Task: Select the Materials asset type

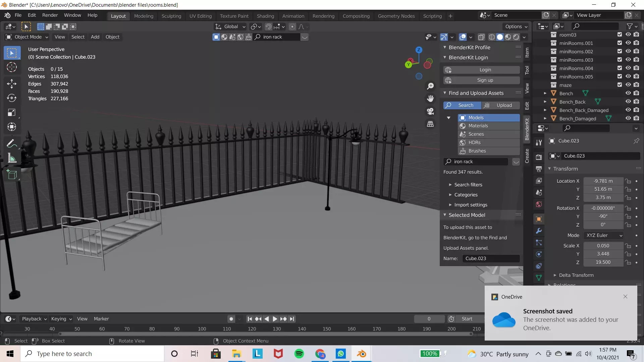Action: click(489, 126)
